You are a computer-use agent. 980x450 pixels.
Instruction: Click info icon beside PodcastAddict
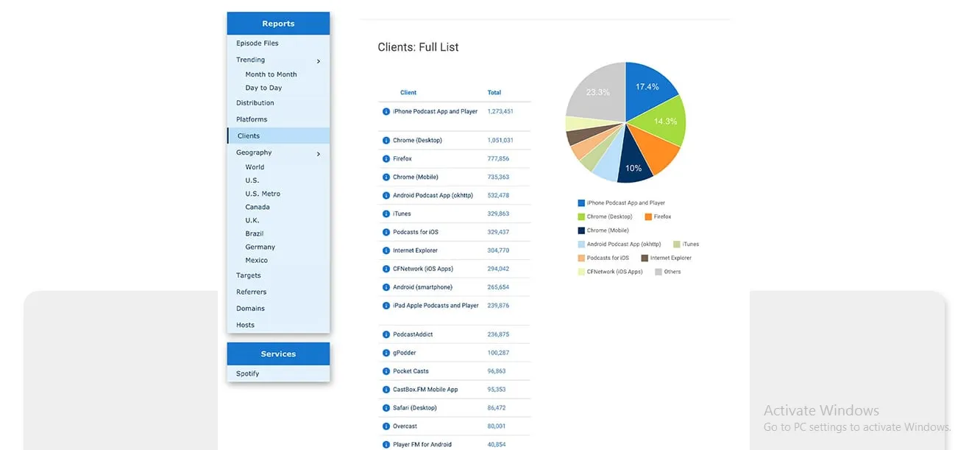pos(386,335)
